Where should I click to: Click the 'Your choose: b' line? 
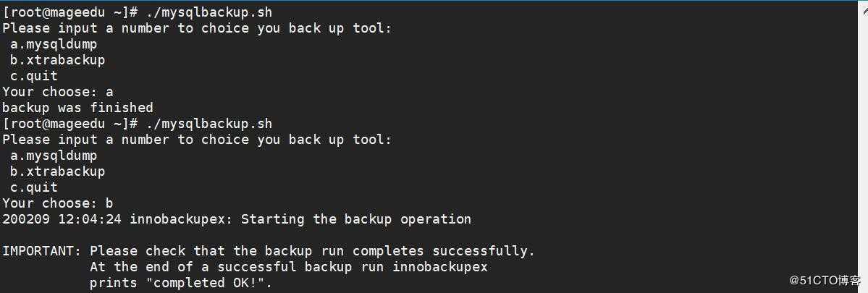[x=58, y=203]
